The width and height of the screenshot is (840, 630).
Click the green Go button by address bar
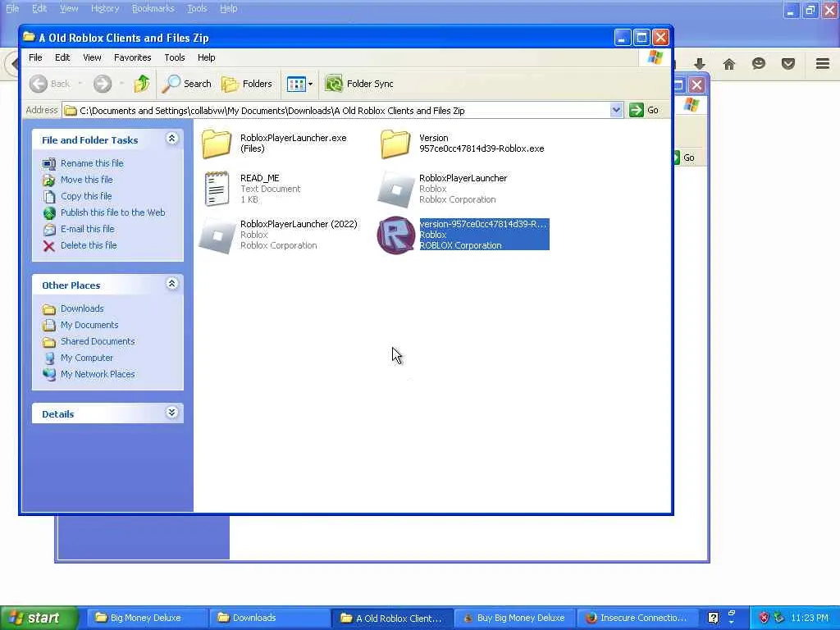coord(645,110)
